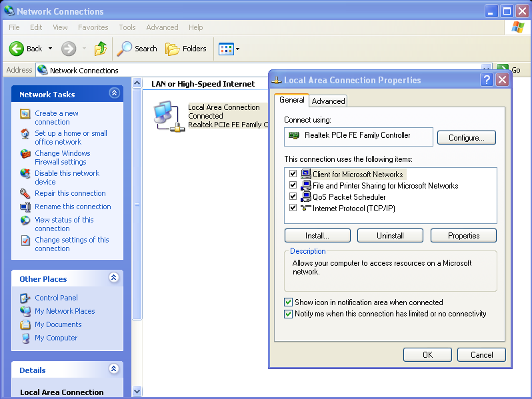The image size is (532, 399).
Task: Collapse the Network Tasks panel
Action: pyautogui.click(x=115, y=93)
